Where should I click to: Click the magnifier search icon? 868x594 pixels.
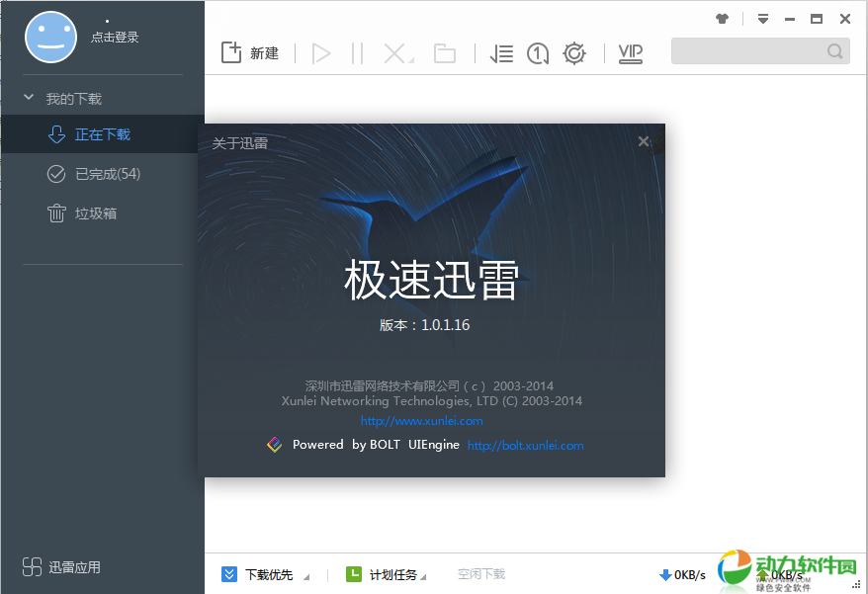coord(834,51)
